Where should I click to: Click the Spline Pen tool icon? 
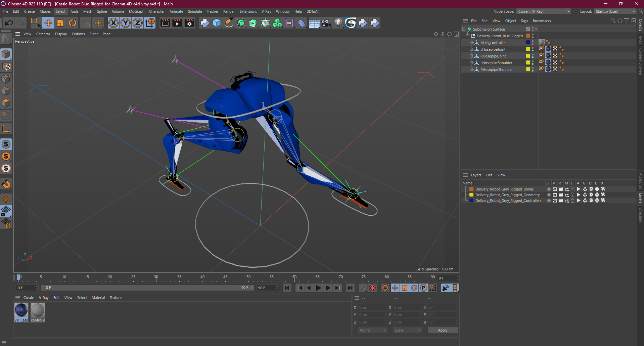pos(229,23)
